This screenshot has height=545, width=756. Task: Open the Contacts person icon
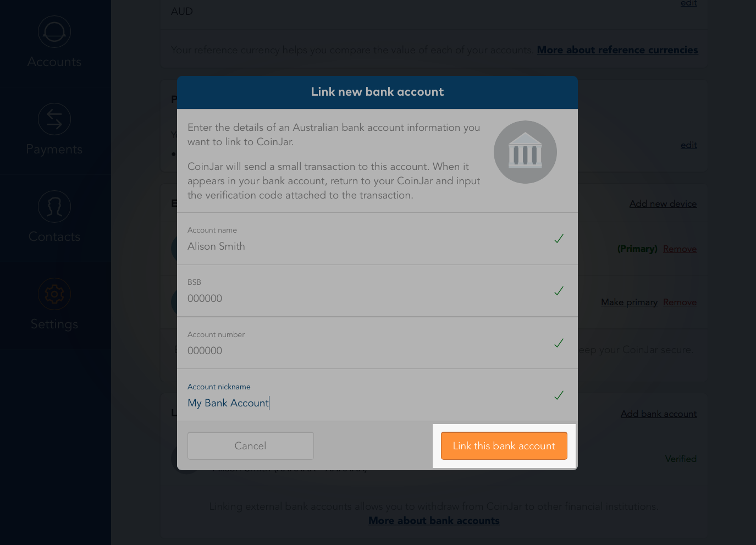point(54,207)
